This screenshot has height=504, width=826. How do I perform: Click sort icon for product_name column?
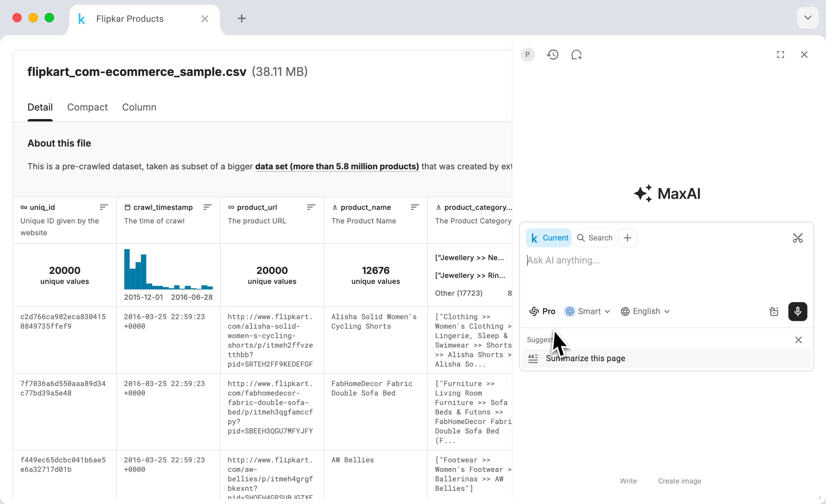point(415,207)
